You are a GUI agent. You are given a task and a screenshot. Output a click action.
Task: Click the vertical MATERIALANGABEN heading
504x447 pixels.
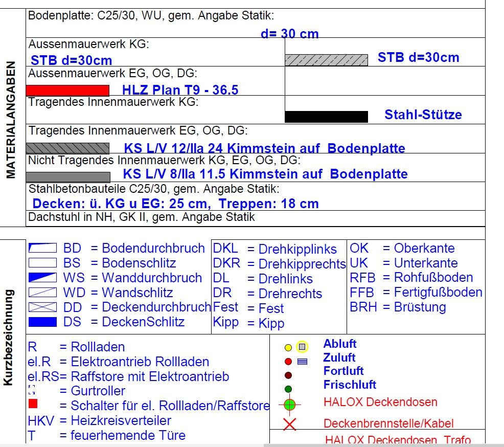click(11, 120)
